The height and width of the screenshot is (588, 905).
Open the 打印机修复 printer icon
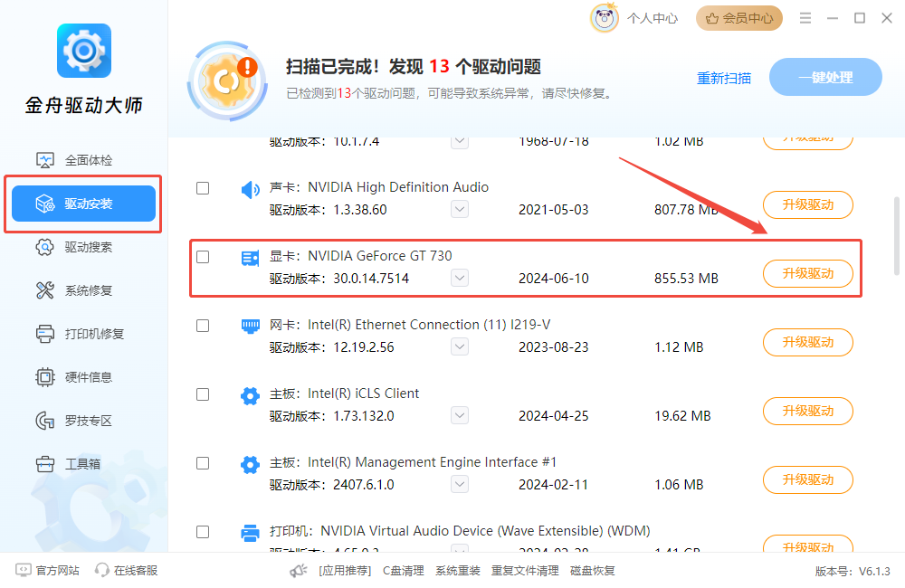point(44,334)
